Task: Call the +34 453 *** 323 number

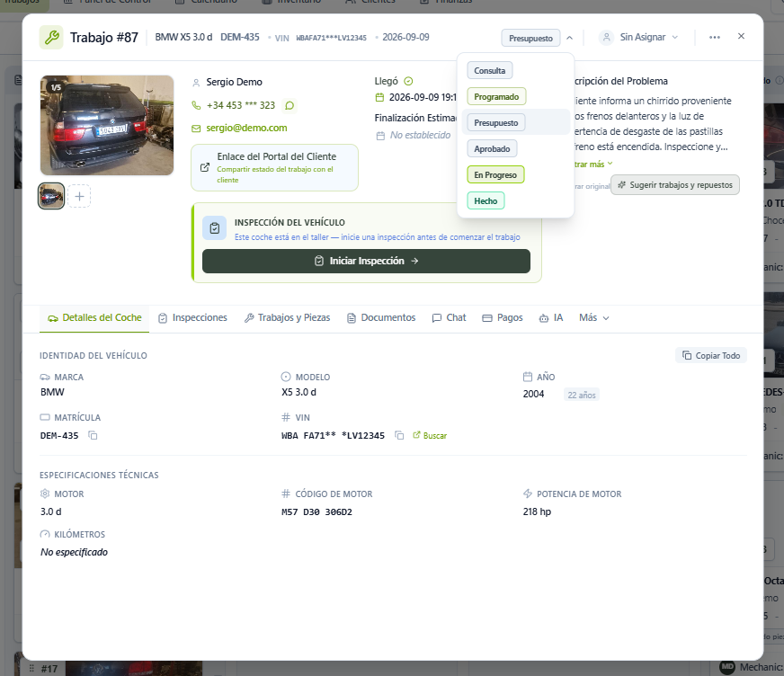Action: (x=240, y=105)
